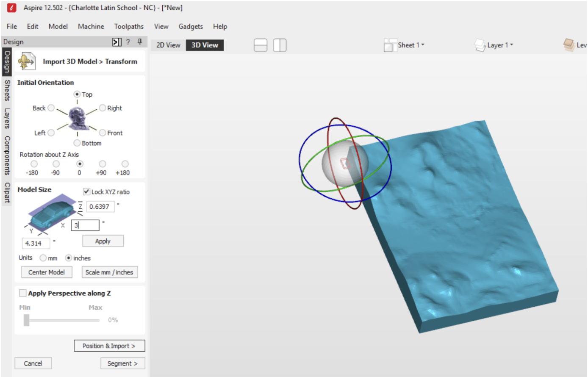
Task: Choose mm as the model units
Action: (43, 258)
